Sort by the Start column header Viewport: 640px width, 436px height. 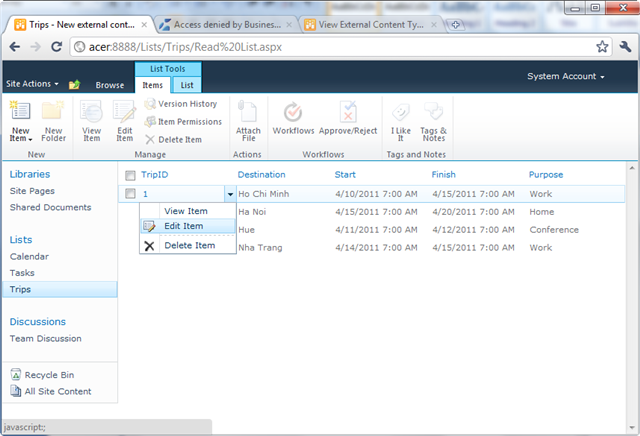(345, 175)
